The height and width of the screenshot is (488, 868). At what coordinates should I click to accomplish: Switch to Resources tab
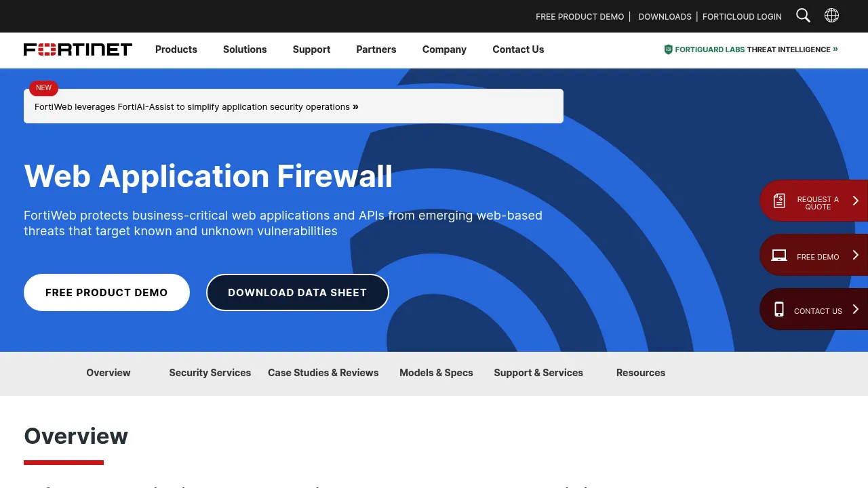pos(641,373)
